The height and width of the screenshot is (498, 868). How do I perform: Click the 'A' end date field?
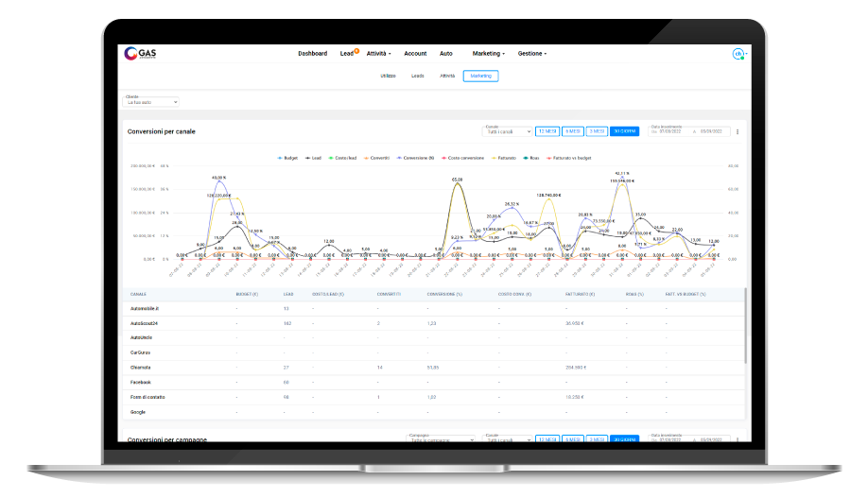tap(710, 131)
